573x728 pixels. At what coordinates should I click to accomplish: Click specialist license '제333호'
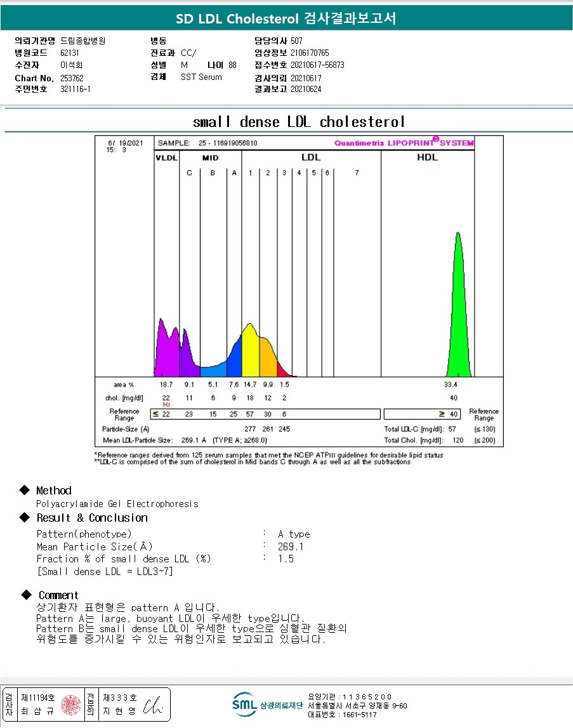(x=120, y=698)
